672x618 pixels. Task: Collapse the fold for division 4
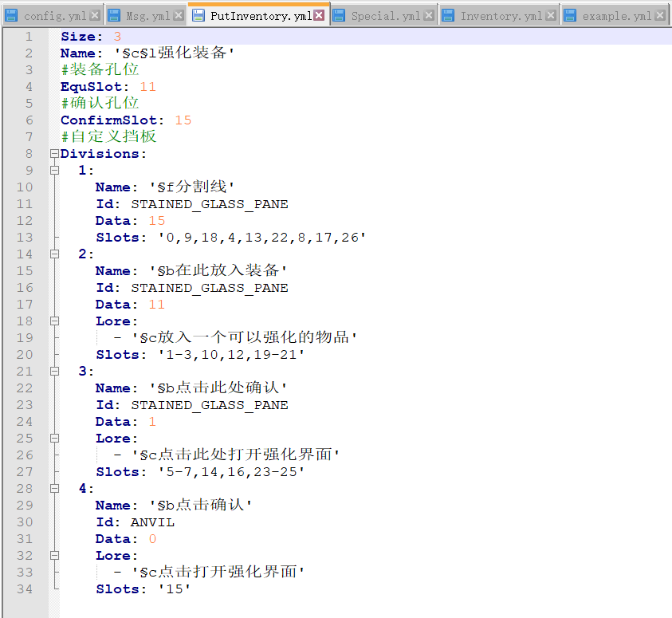coord(54,488)
